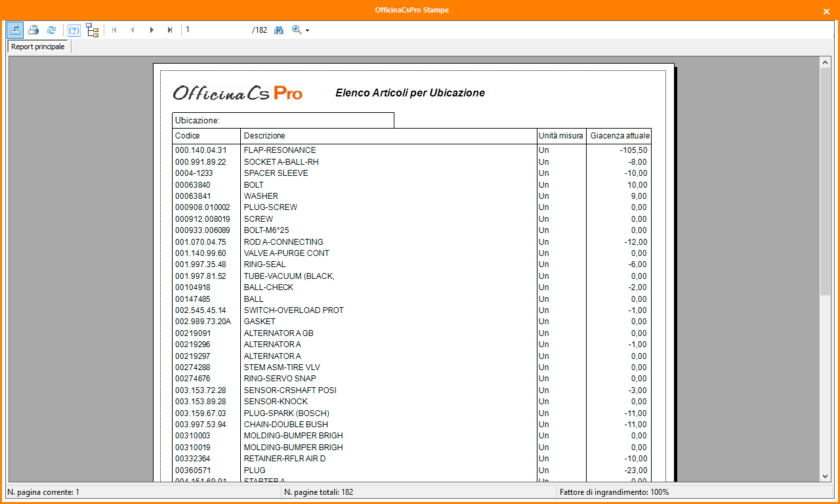The image size is (840, 504).
Task: Click ALTERNATOR A GB description
Action: (x=278, y=333)
